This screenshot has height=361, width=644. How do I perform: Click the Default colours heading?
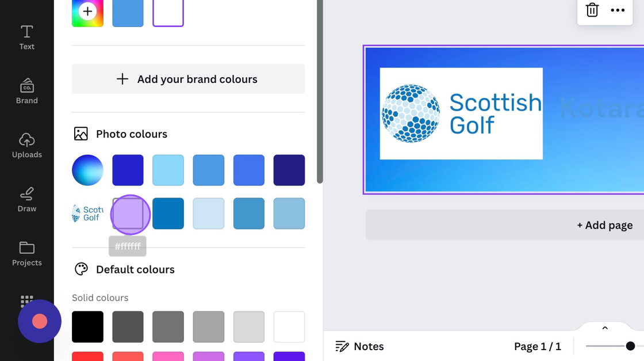pyautogui.click(x=135, y=269)
